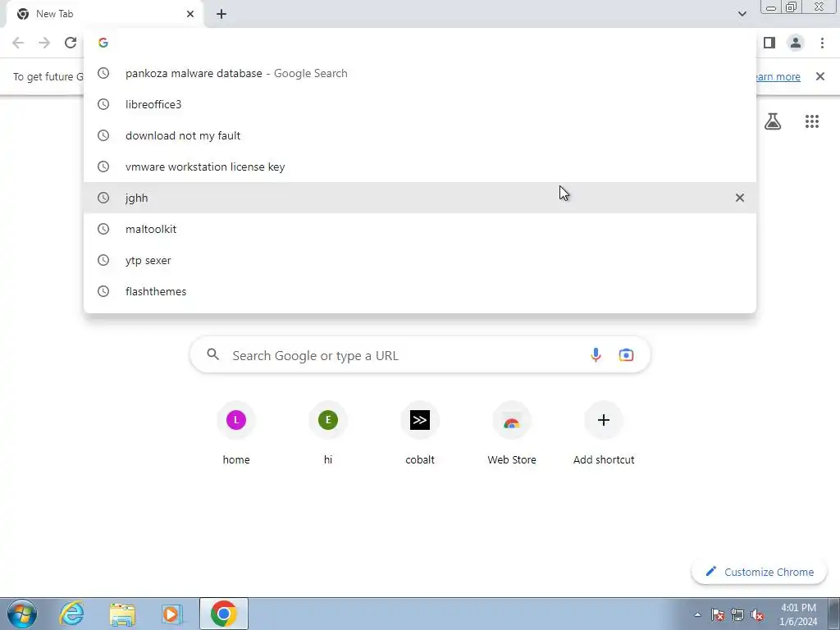The width and height of the screenshot is (840, 630).
Task: Open the Chrome three-dot menu
Action: (822, 43)
